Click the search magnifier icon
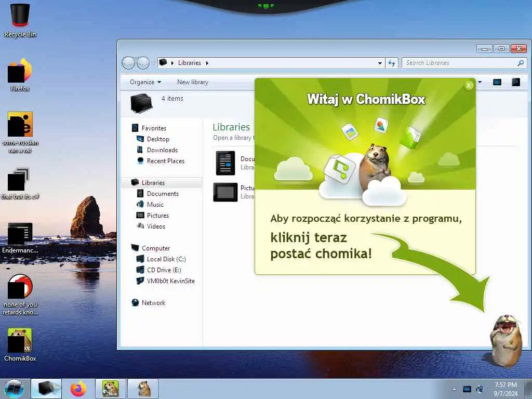 coord(521,63)
